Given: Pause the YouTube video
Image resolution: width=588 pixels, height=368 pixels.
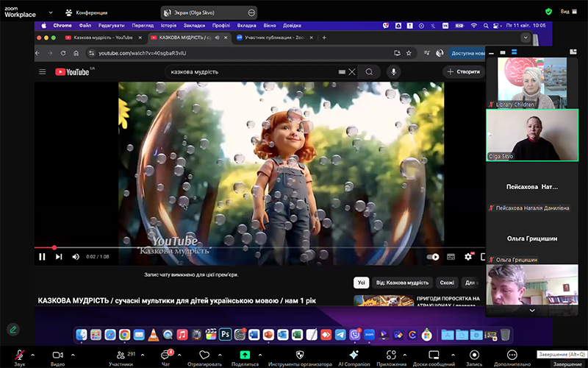Looking at the screenshot, I should (42, 257).
